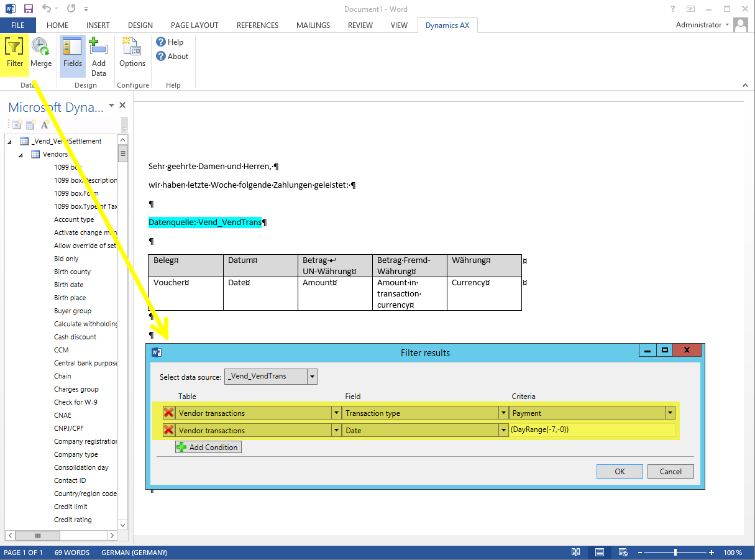This screenshot has height=560, width=755.
Task: Switch to the Mailings ribbon tab
Action: 313,25
